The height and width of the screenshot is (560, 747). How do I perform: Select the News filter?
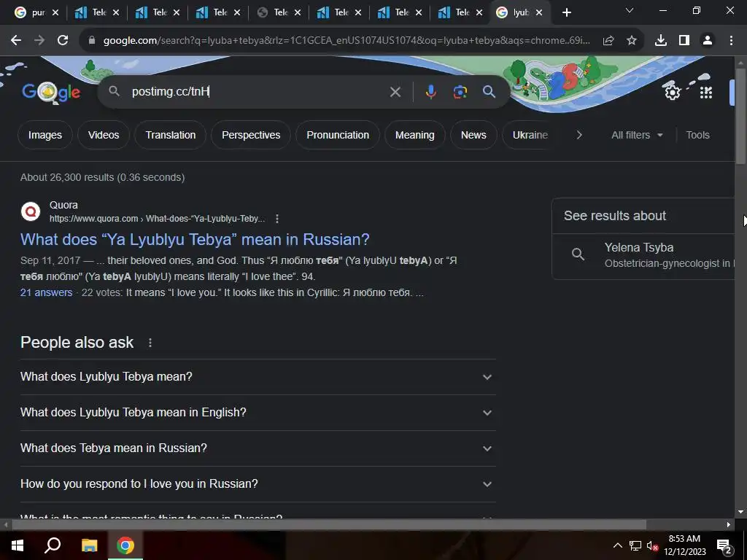pos(473,135)
